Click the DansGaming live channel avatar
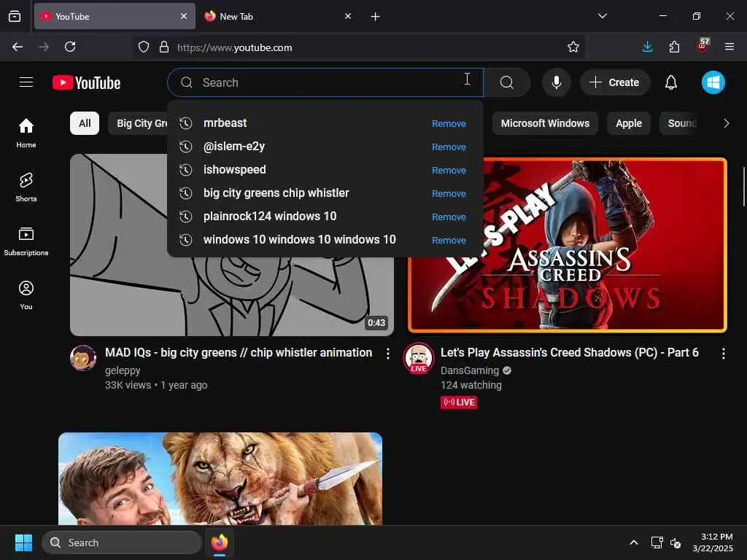The height and width of the screenshot is (560, 747). [x=418, y=358]
